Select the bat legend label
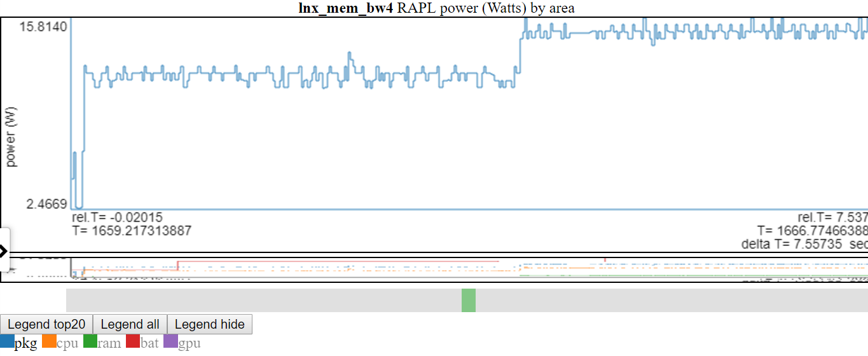Image resolution: width=868 pixels, height=356 pixels. click(149, 343)
